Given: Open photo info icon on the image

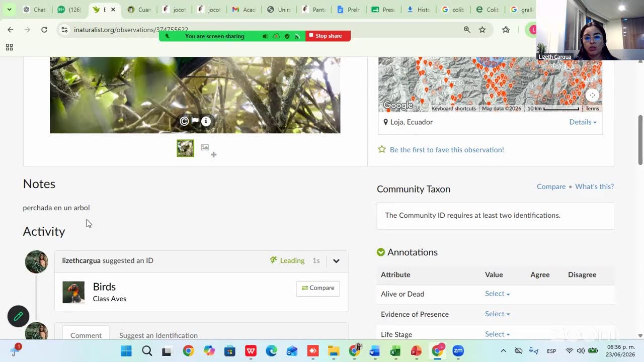Looking at the screenshot, I should 206,121.
